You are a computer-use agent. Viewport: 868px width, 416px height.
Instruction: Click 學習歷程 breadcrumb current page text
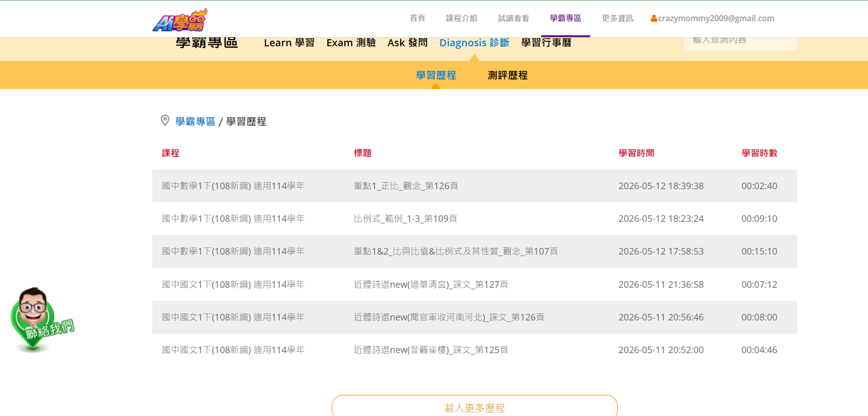(246, 121)
